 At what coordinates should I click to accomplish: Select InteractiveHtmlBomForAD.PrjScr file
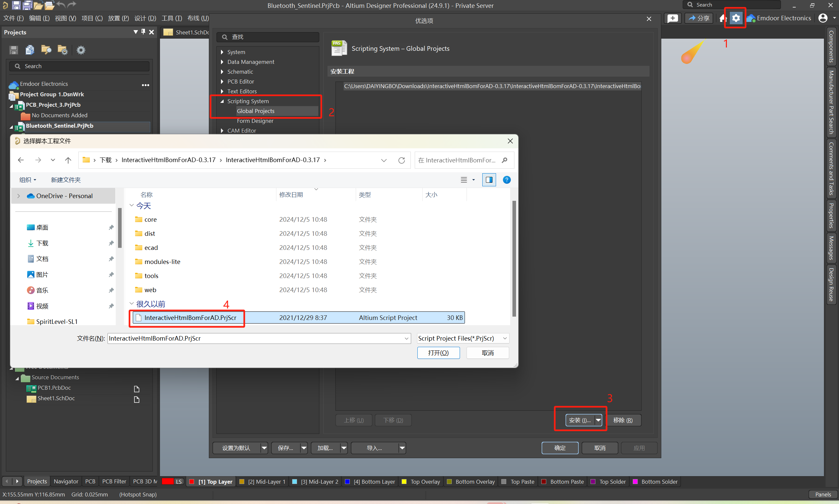pyautogui.click(x=190, y=318)
